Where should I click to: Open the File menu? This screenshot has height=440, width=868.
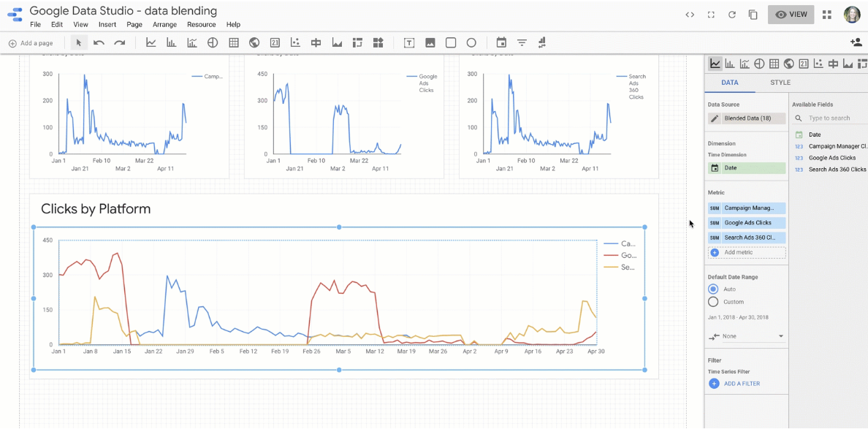coord(35,24)
